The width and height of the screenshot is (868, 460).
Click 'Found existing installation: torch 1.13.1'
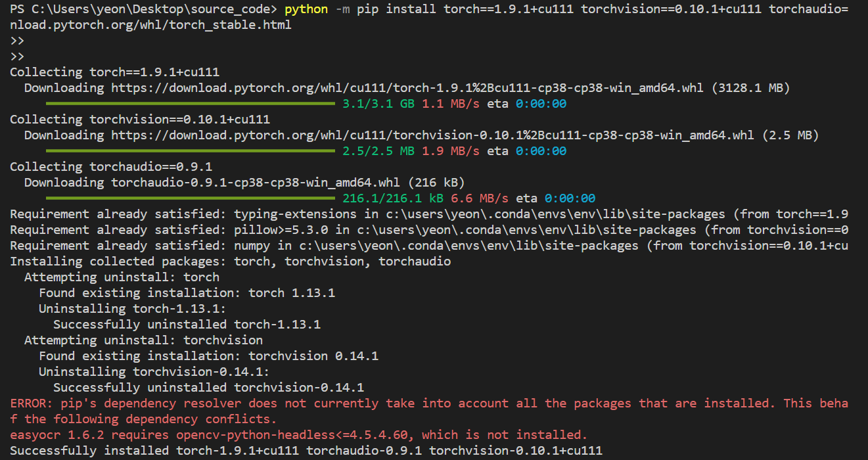(187, 293)
